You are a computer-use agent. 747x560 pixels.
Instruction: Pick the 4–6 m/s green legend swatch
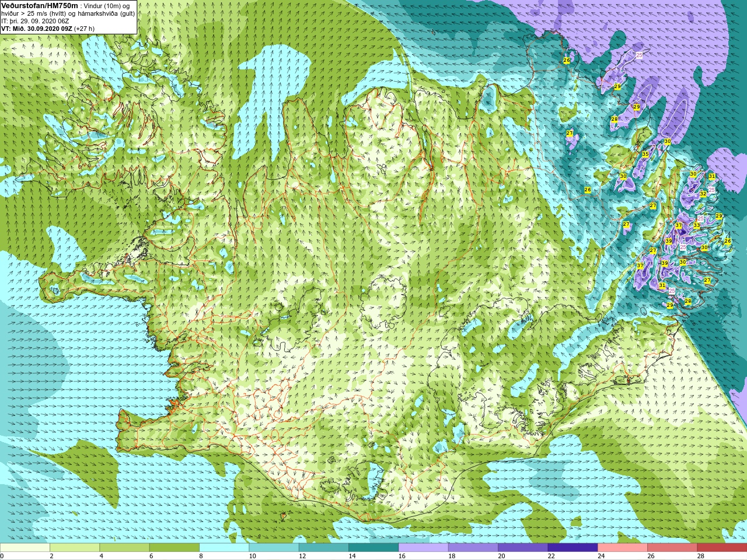(124, 548)
